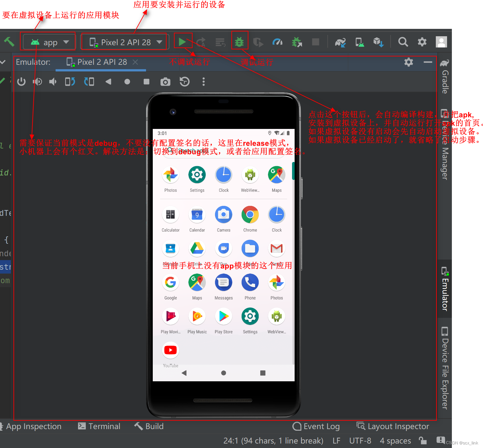Rotate emulator left icon

coord(70,82)
